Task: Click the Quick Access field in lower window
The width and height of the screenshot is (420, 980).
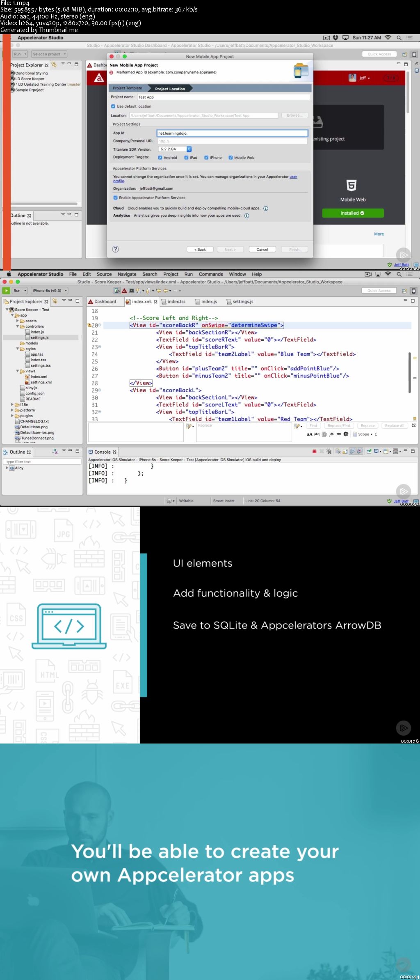Action: [x=379, y=291]
